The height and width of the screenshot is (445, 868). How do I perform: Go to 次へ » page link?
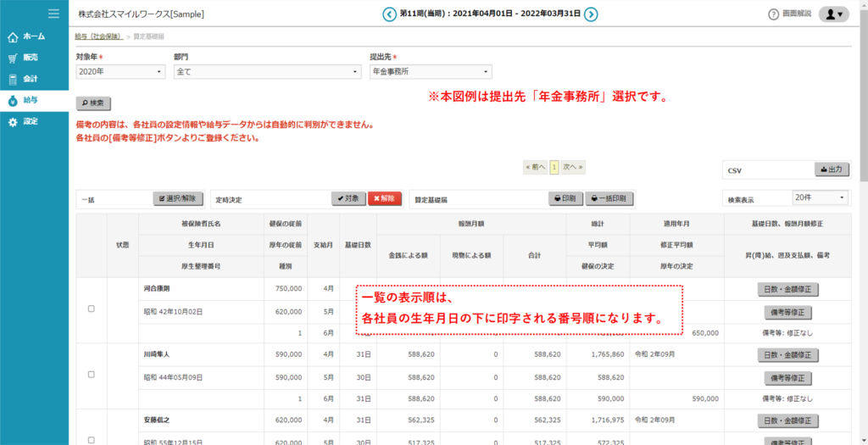(x=573, y=166)
